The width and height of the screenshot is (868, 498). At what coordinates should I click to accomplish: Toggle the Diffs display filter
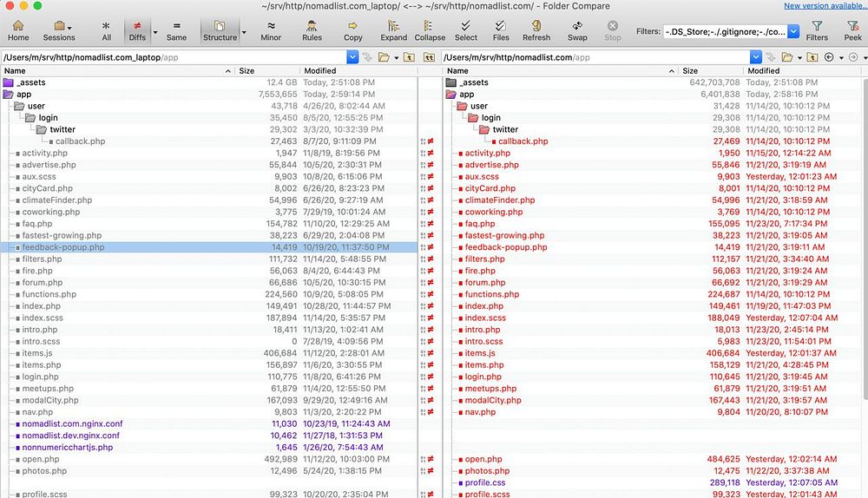click(x=137, y=30)
